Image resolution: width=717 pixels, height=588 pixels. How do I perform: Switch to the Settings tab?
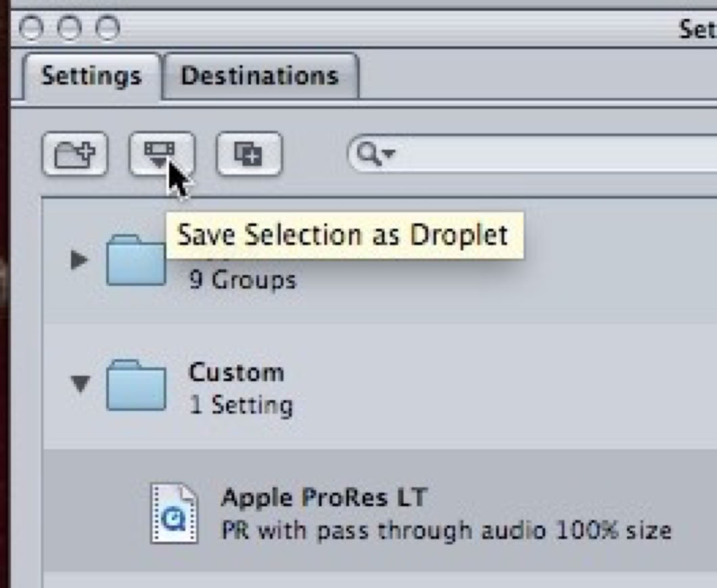pyautogui.click(x=91, y=76)
